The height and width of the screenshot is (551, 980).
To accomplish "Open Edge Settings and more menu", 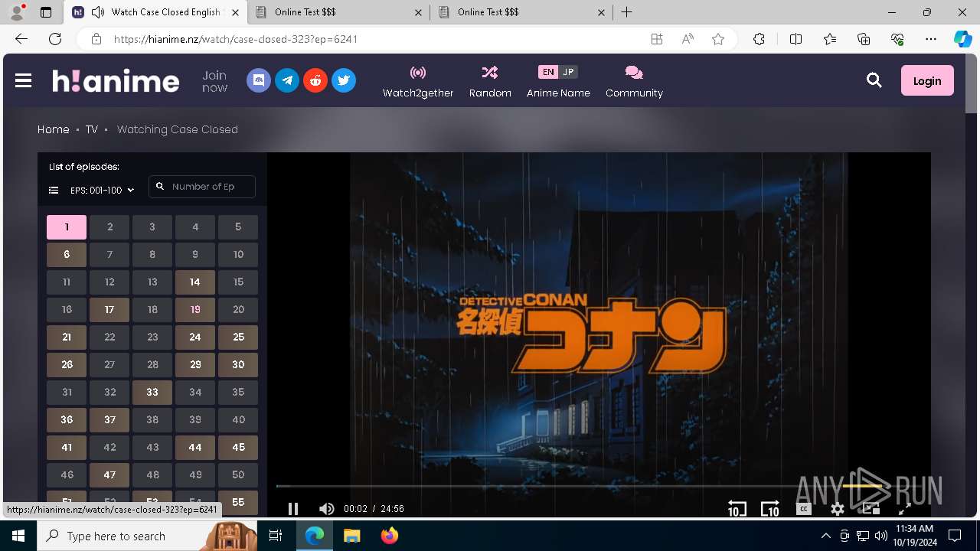I will click(x=931, y=39).
